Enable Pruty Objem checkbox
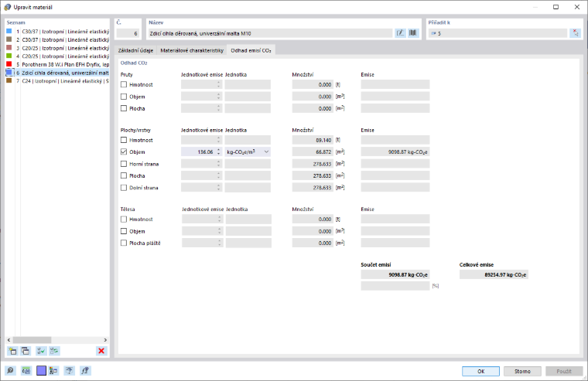 click(x=124, y=97)
